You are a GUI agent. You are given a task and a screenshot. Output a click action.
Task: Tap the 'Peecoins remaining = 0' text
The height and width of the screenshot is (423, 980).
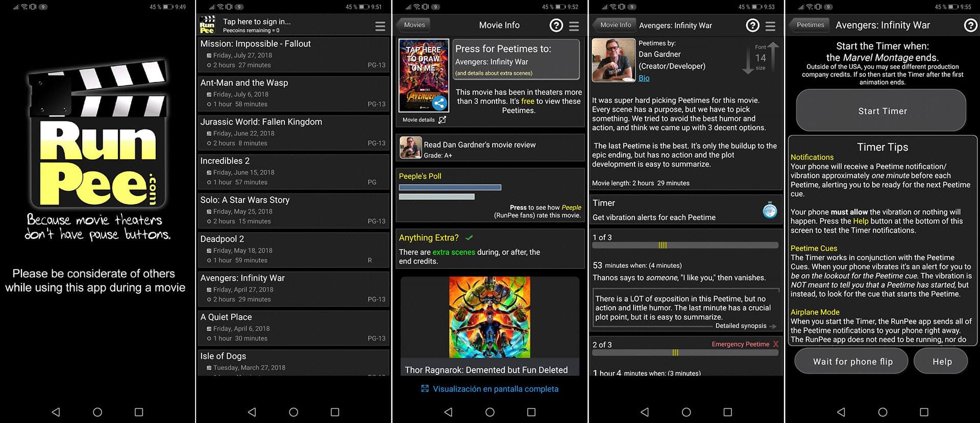[x=251, y=31]
